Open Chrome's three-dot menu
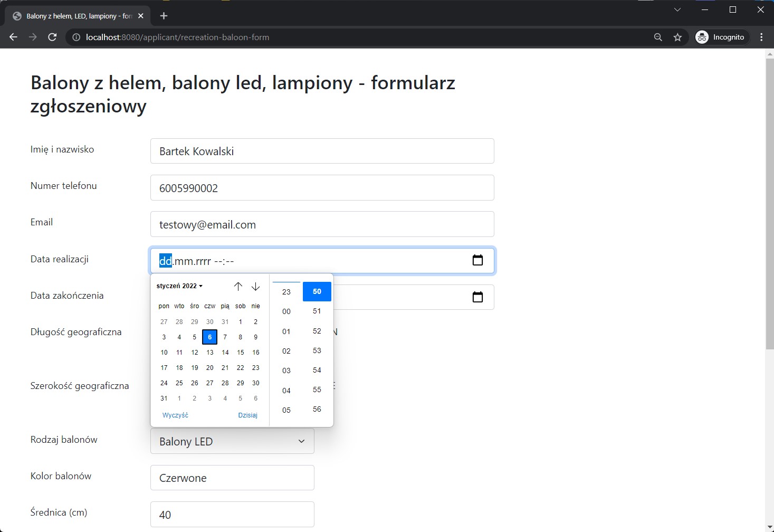774x532 pixels. 761,37
